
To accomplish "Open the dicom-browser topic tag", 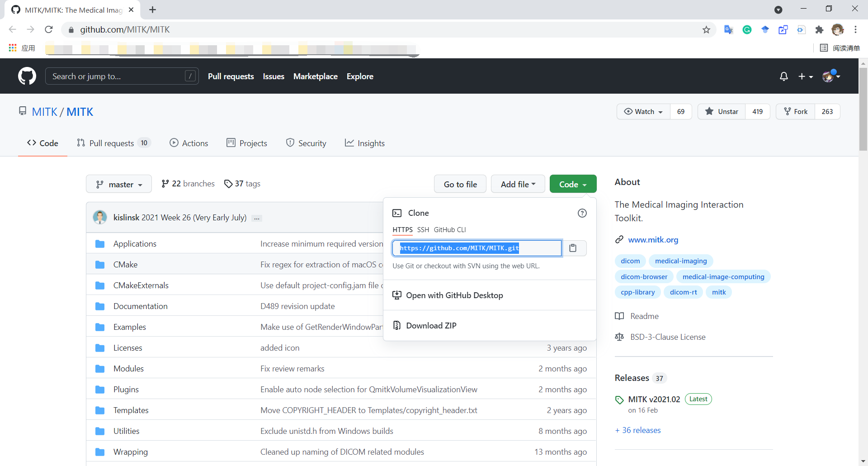I will click(x=644, y=277).
